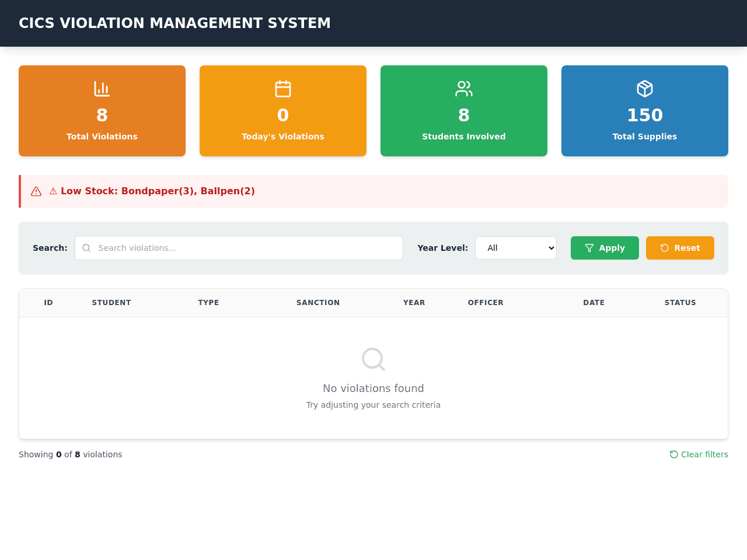Click the "Search:" label

50,248
